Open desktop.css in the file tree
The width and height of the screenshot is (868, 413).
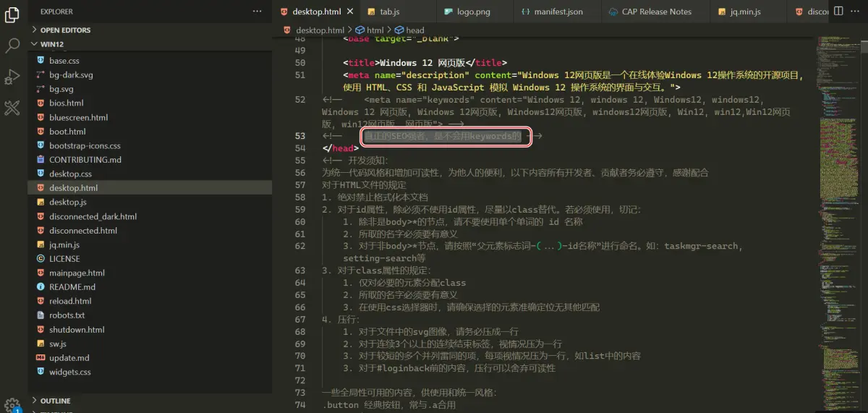click(x=70, y=174)
